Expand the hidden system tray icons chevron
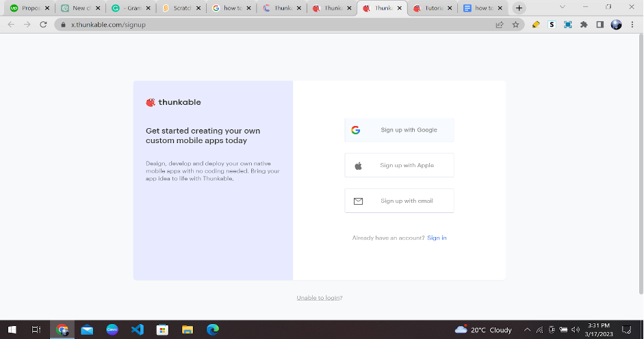Viewport: 644px width, 339px height. pyautogui.click(x=528, y=329)
